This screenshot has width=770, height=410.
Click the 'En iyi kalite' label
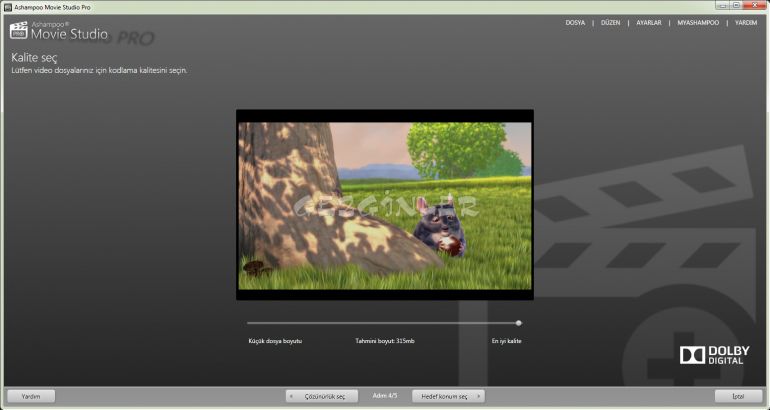pyautogui.click(x=506, y=341)
